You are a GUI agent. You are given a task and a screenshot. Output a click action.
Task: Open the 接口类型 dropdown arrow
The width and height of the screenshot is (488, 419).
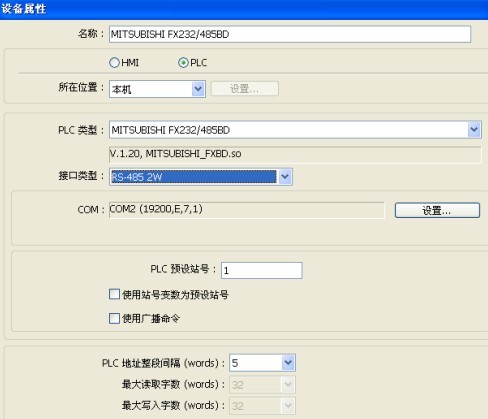(285, 177)
